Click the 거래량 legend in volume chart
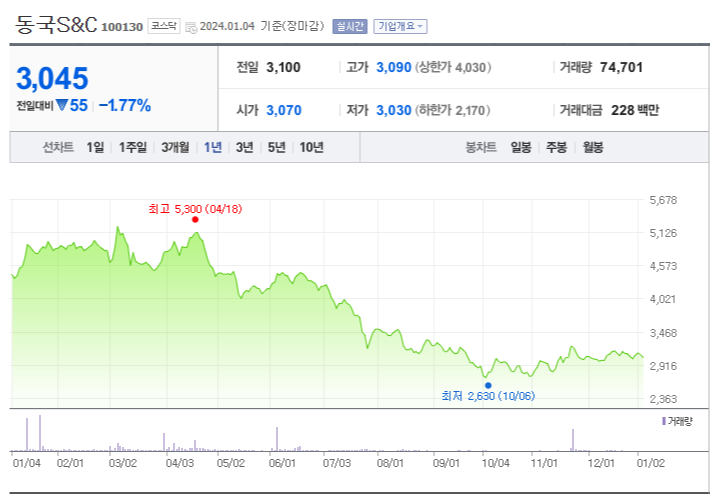Screen dimensions: 710x494 click(677, 422)
